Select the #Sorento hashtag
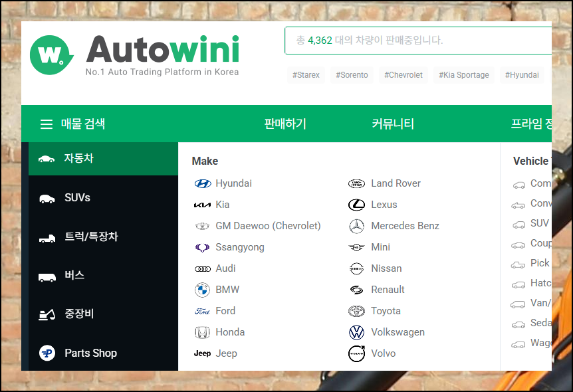 tap(352, 75)
